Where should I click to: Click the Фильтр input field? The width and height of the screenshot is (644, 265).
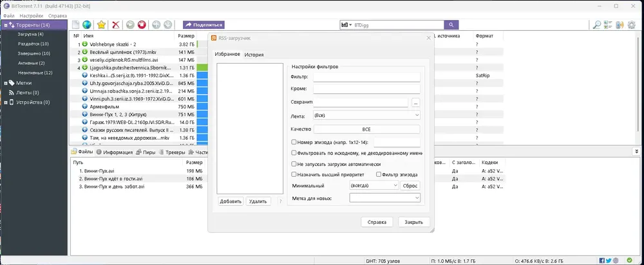point(366,77)
